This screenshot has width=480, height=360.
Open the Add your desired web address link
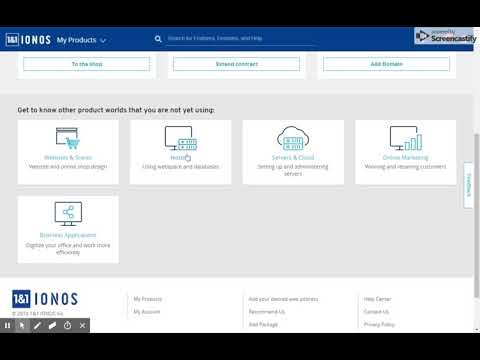tap(283, 299)
